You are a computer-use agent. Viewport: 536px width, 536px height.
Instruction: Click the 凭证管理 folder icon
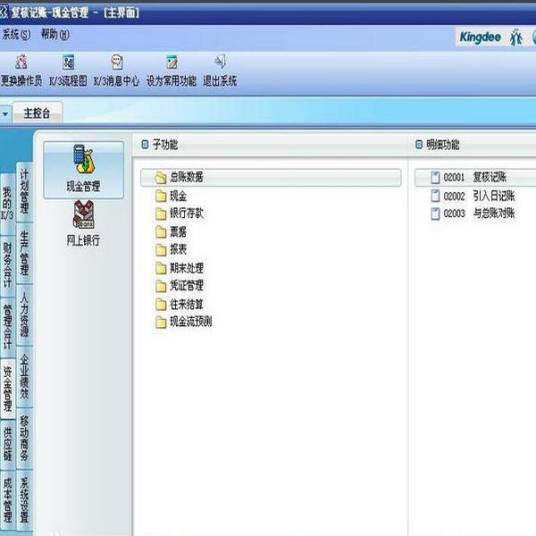[160, 286]
